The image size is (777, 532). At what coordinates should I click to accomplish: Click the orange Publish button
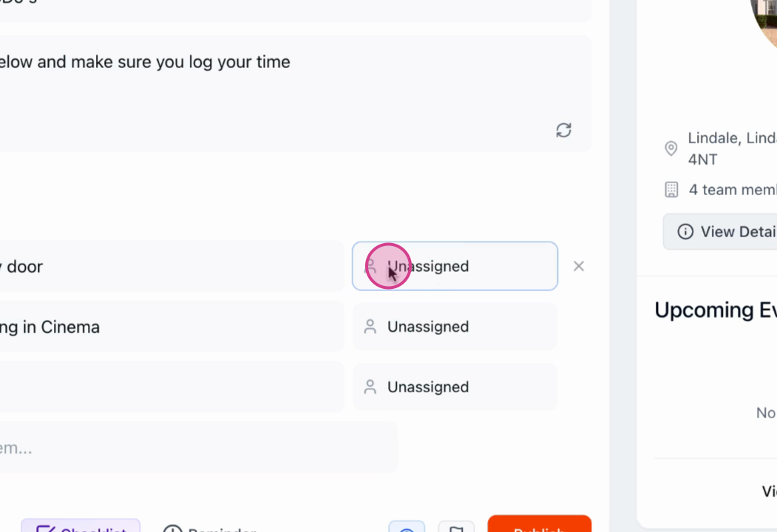pos(539,524)
